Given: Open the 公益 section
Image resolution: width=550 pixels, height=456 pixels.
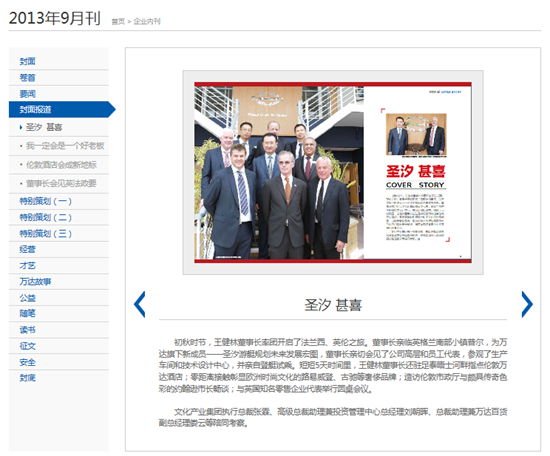Looking at the screenshot, I should pos(27,298).
